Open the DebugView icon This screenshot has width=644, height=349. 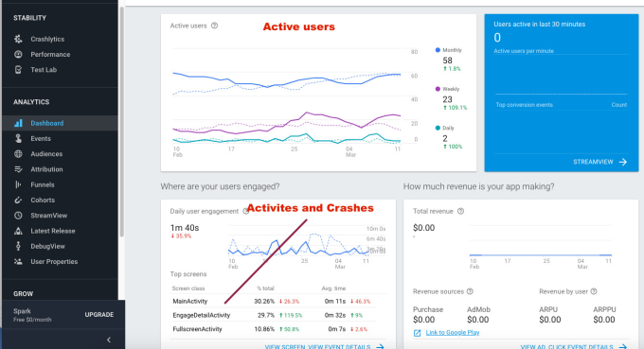pos(18,246)
